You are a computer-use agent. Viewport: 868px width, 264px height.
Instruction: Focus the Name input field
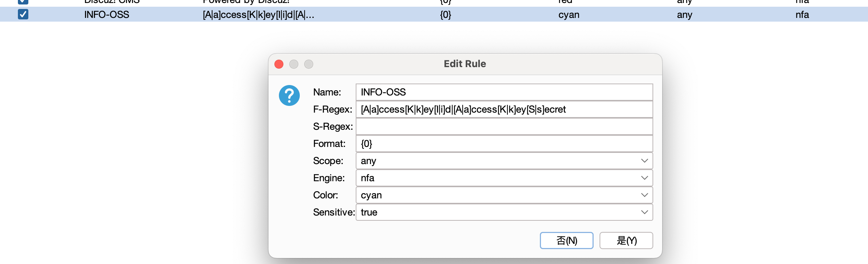click(504, 92)
